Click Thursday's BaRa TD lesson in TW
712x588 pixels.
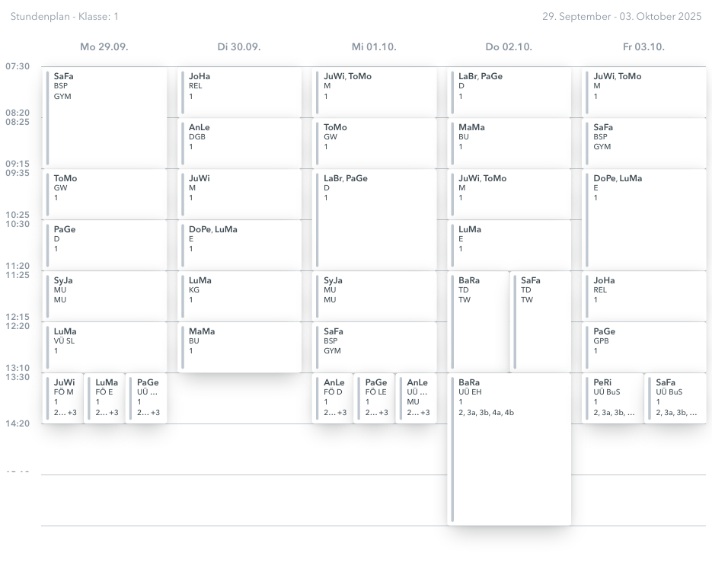click(479, 321)
